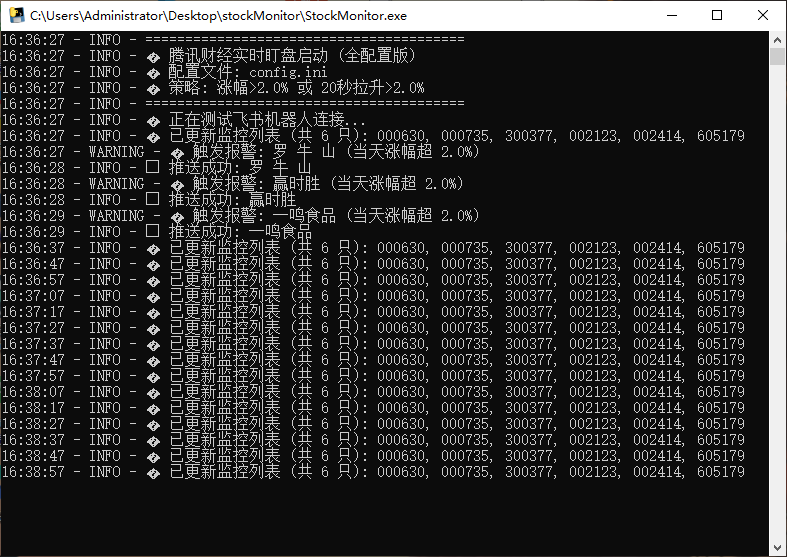
Task: Click the window title path text
Action: (x=218, y=16)
